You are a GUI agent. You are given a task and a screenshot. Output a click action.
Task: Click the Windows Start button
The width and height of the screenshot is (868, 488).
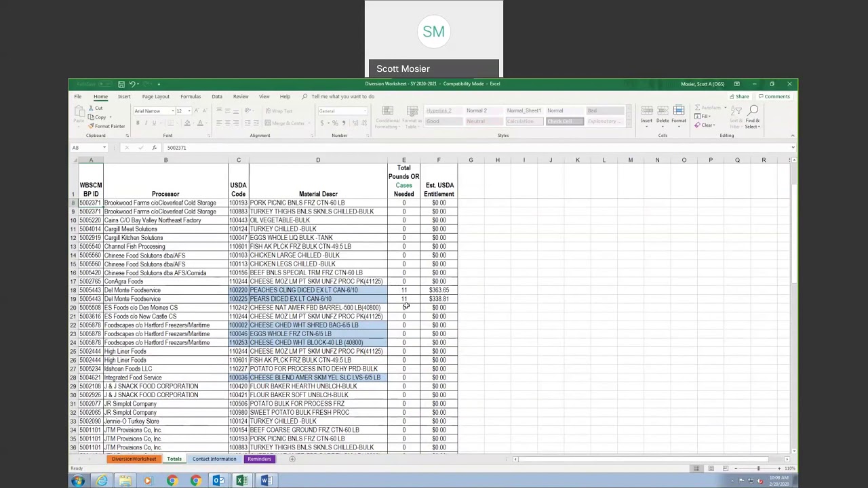(77, 481)
